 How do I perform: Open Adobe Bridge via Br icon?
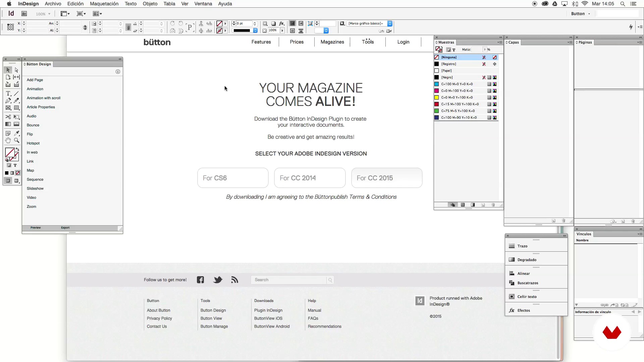24,14
